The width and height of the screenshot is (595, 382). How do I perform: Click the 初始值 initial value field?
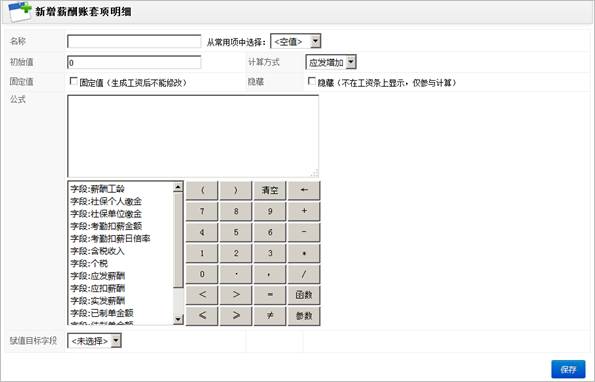click(134, 62)
